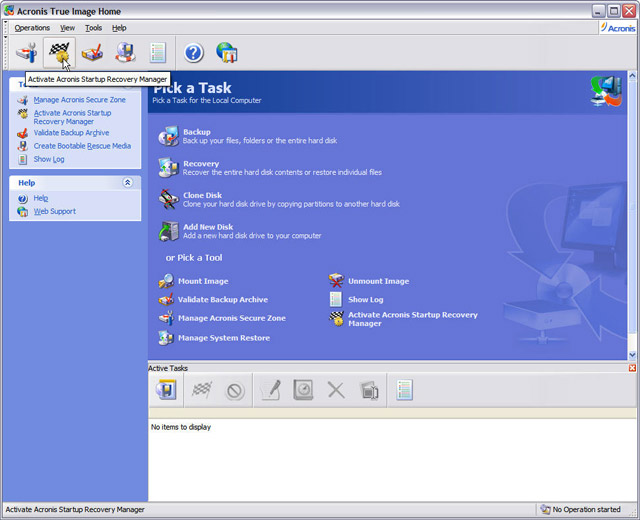
Task: Start the Backup task
Action: [x=196, y=132]
